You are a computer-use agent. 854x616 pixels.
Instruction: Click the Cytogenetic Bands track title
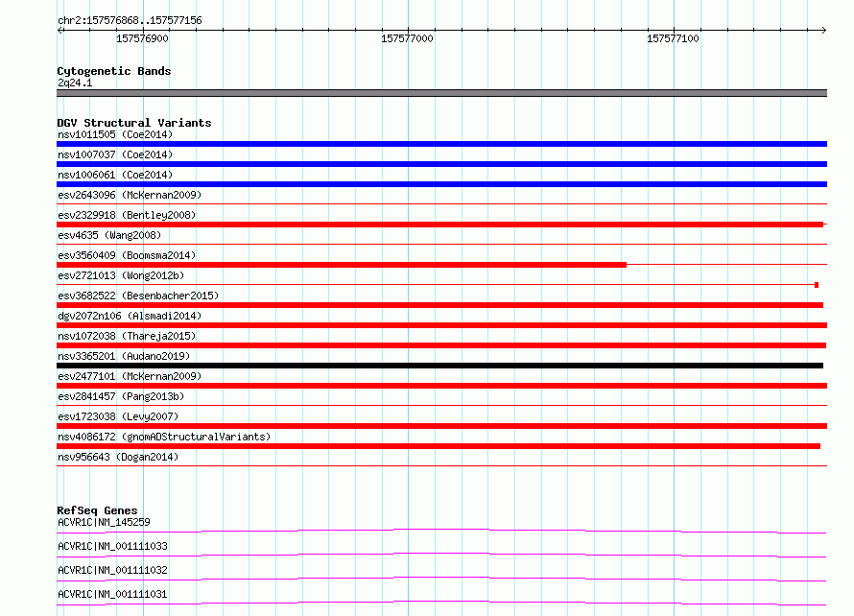click(x=114, y=71)
